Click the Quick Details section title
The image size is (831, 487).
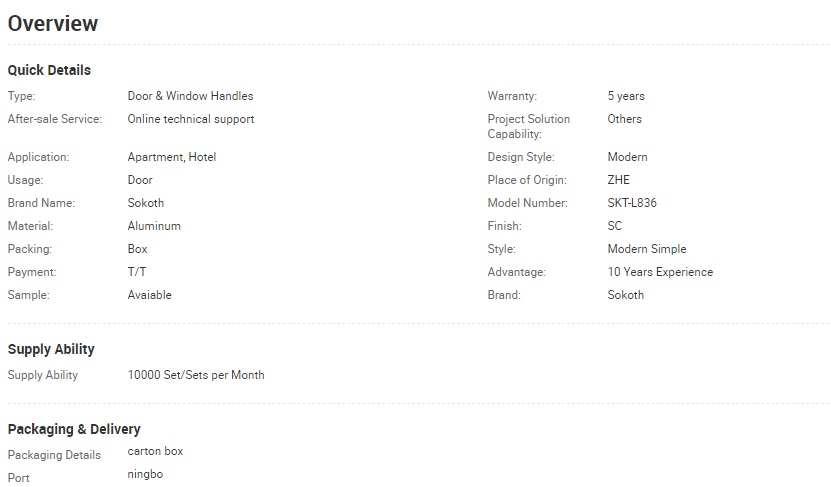49,70
